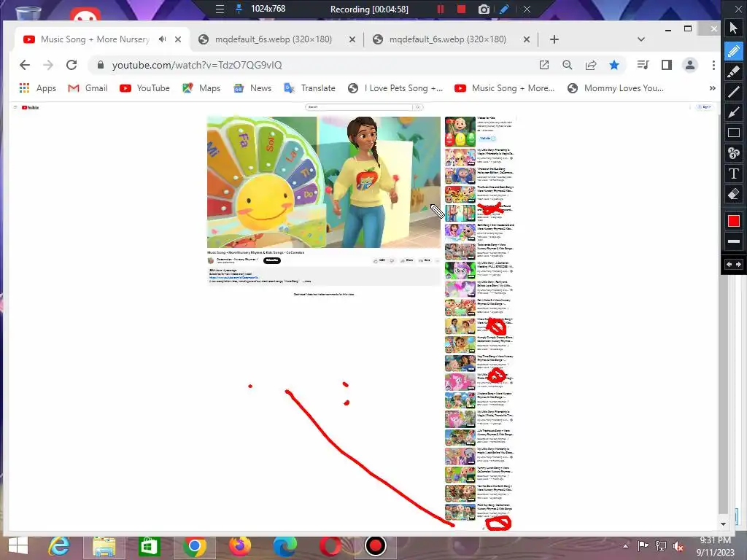The width and height of the screenshot is (747, 560).
Task: Open the Translate bookmark
Action: [x=309, y=88]
